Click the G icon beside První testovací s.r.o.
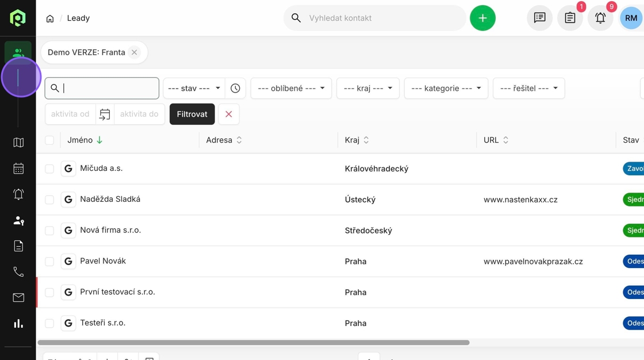Image resolution: width=644 pixels, height=360 pixels. pos(68,292)
